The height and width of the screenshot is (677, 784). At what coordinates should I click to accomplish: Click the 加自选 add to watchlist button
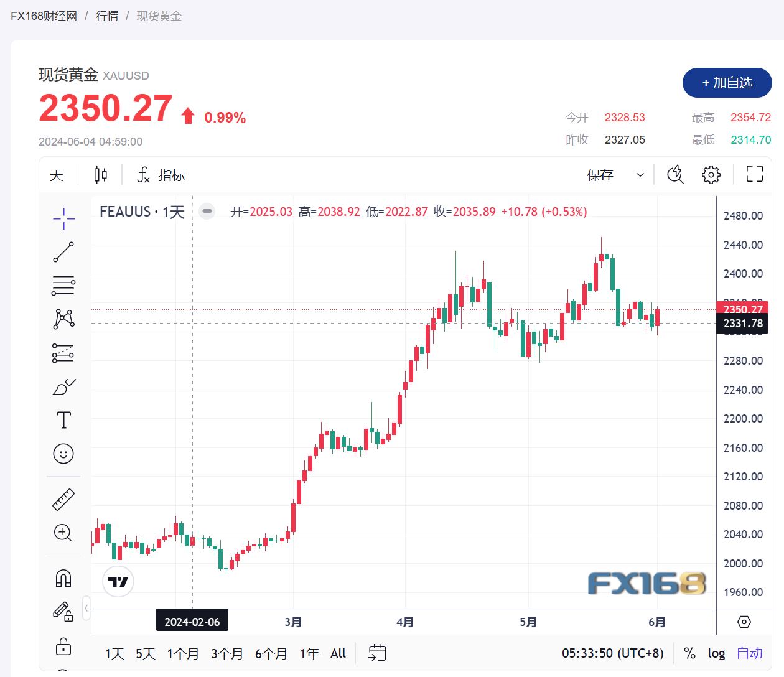tap(727, 83)
